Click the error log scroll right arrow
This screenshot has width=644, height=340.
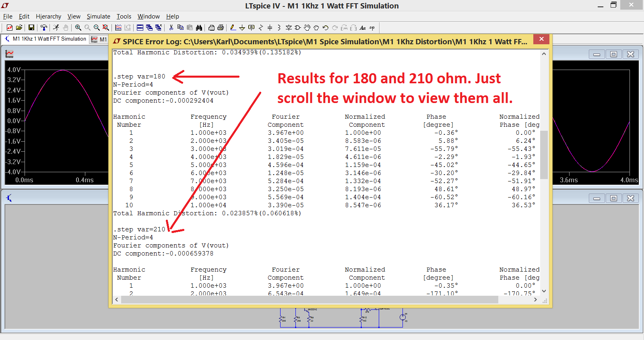535,300
